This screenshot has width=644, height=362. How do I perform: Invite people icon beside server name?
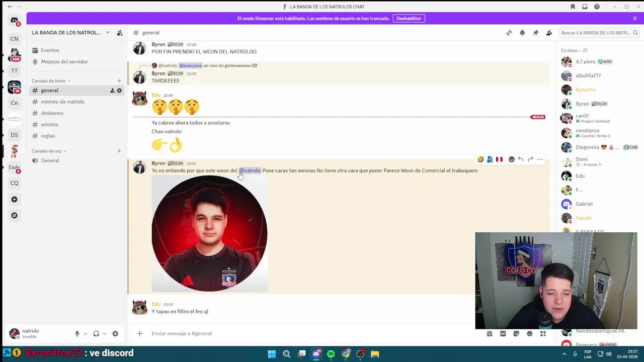[x=120, y=33]
